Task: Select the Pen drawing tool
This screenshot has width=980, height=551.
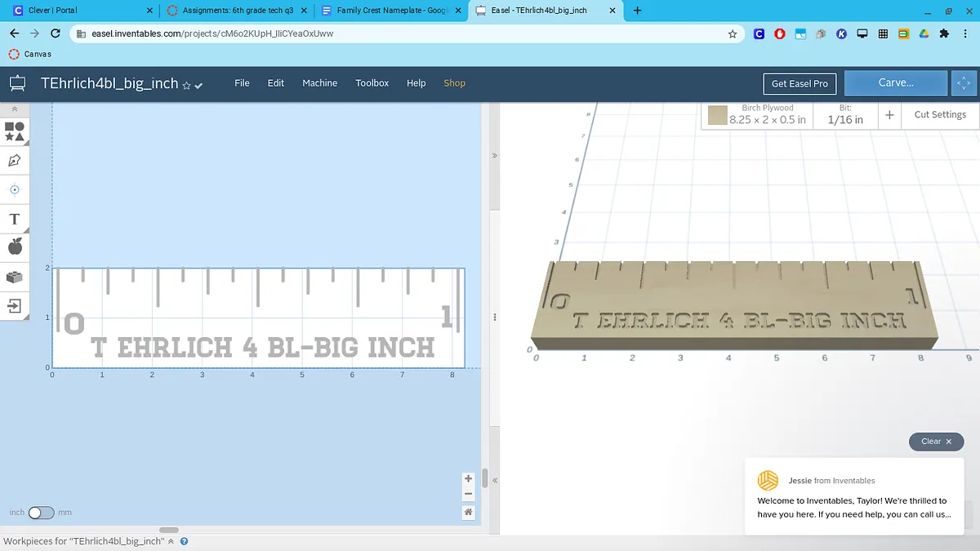Action: click(14, 161)
